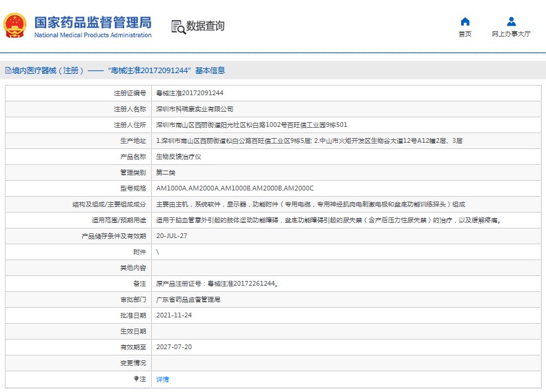Click the 备注 row label
The width and height of the screenshot is (546, 392).
point(139,284)
